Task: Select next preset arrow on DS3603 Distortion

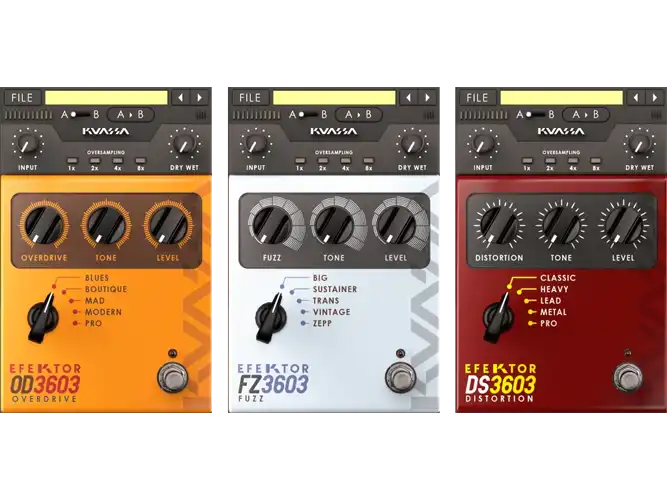Action: pos(655,98)
